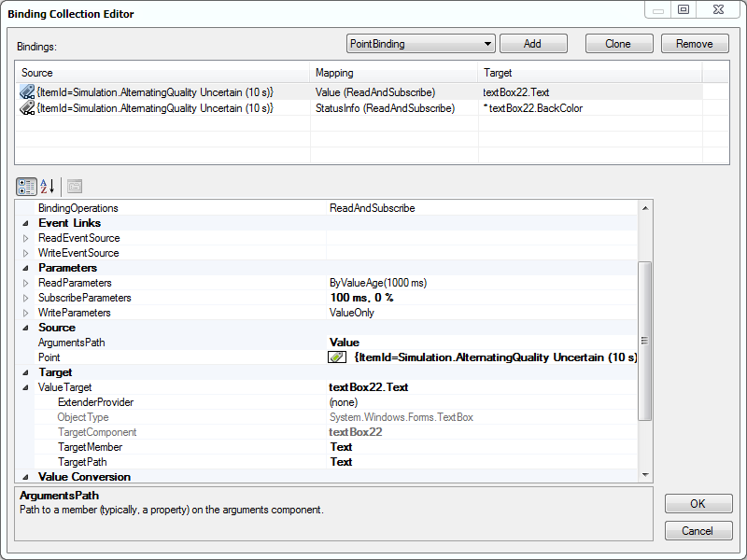The width and height of the screenshot is (747, 560).
Task: Clone the selected binding
Action: [618, 44]
